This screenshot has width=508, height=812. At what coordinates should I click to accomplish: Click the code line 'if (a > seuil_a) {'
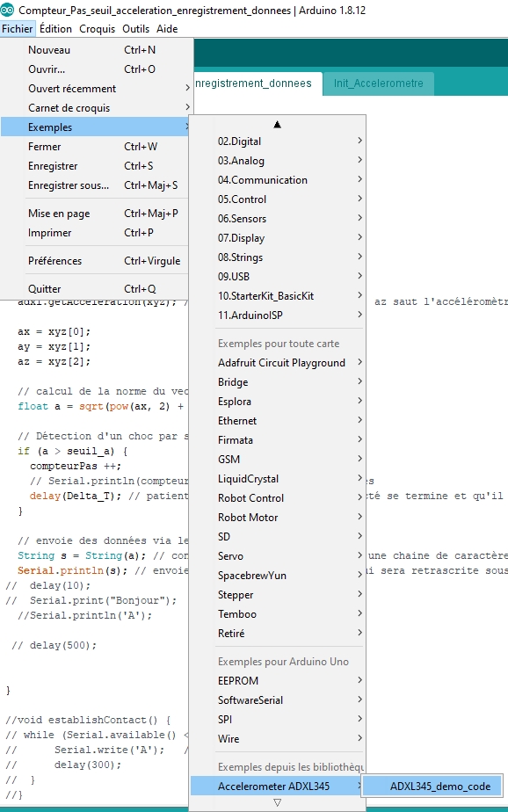coord(72,451)
